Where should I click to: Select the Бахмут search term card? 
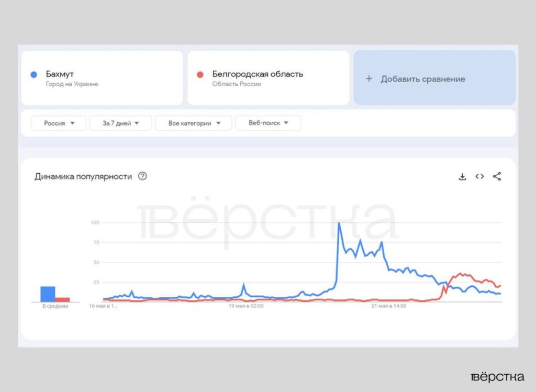click(x=102, y=78)
